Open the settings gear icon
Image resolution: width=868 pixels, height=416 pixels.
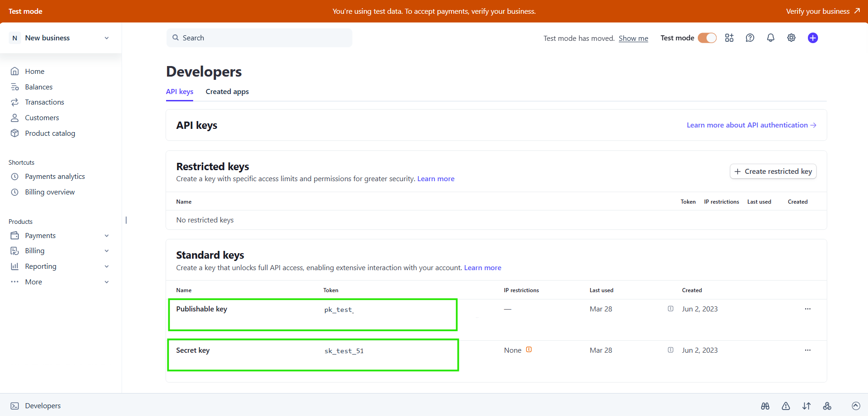click(791, 38)
